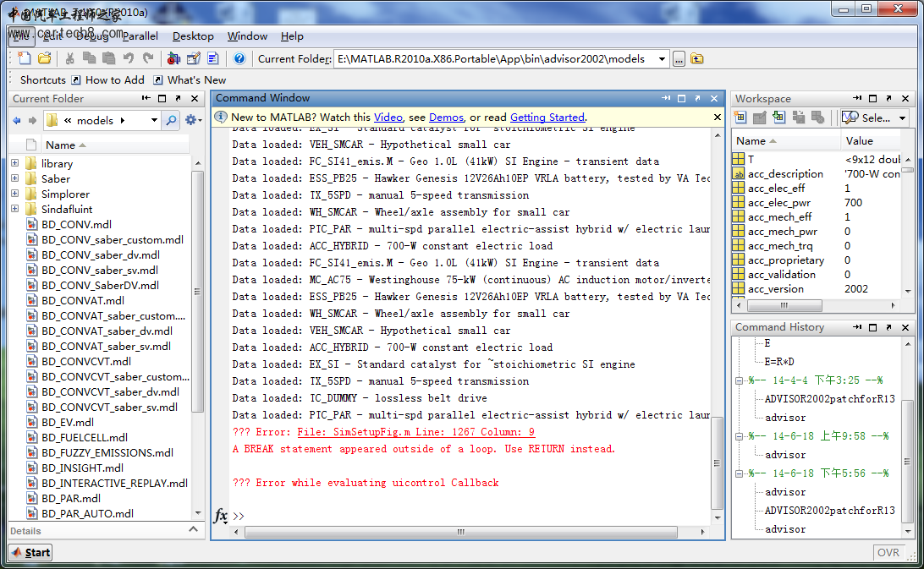
Task: Open the Profiler tool
Action: click(x=212, y=58)
